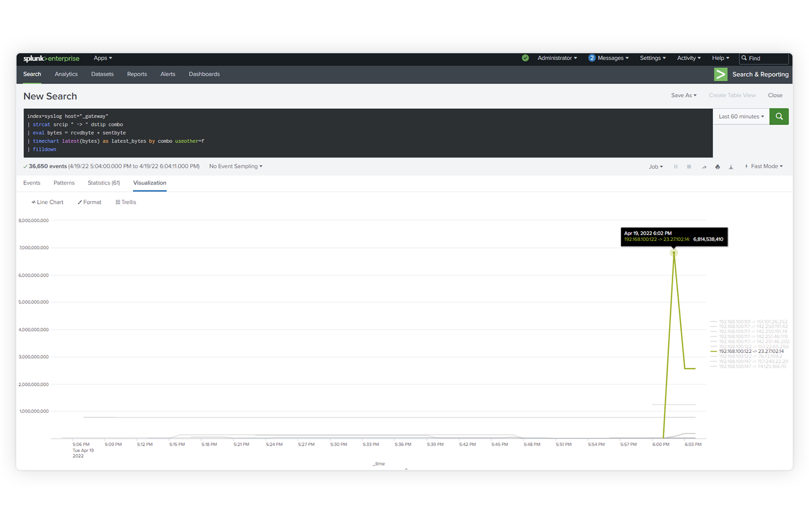This screenshot has height=532, width=809.
Task: Open the Fast Mode selector
Action: [764, 166]
